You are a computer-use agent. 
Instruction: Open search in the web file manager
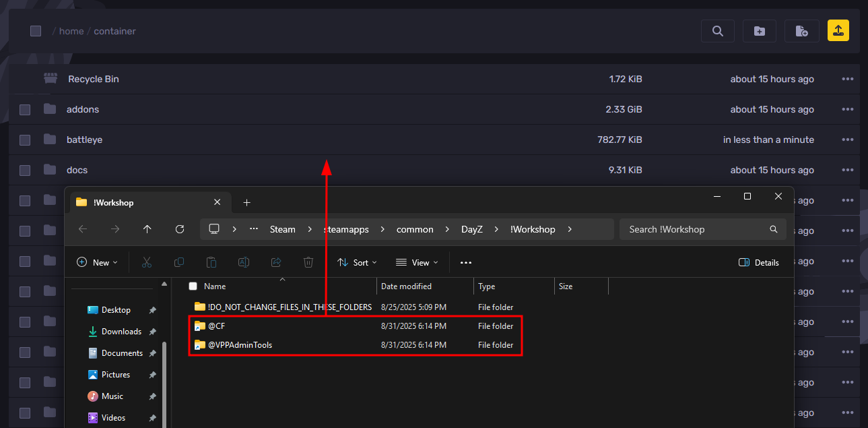[x=718, y=31]
